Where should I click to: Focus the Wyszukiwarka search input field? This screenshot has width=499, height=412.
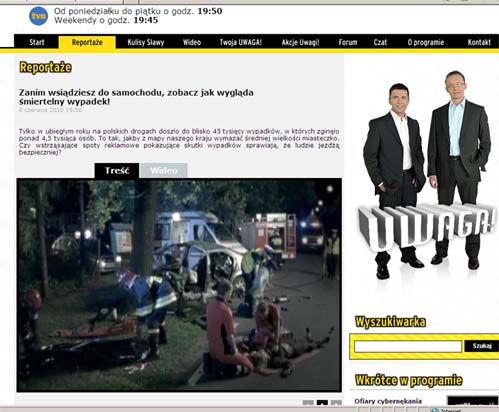[408, 346]
